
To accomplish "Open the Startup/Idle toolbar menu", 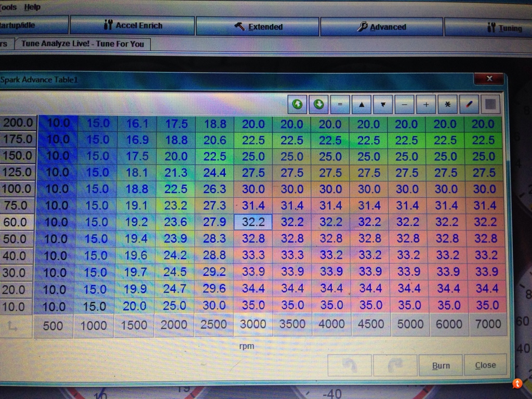I will (x=33, y=25).
